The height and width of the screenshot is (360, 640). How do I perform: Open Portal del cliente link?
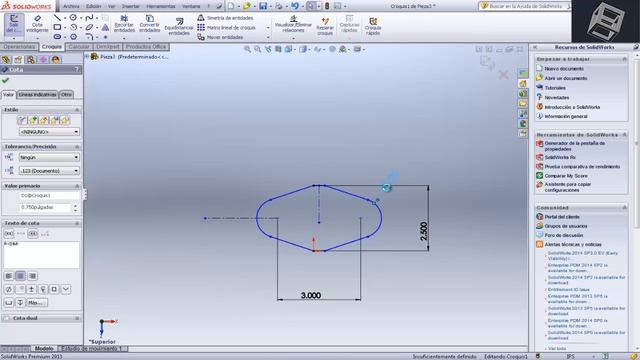[562, 217]
